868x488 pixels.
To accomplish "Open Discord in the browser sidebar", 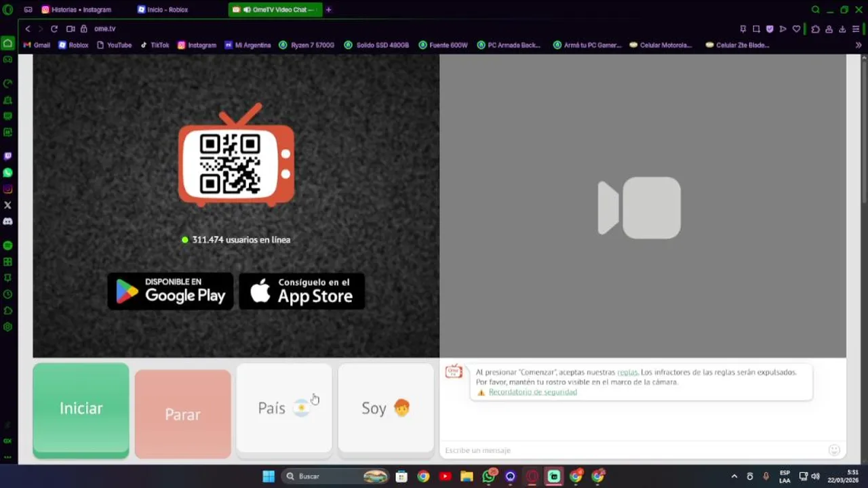I will click(7, 221).
